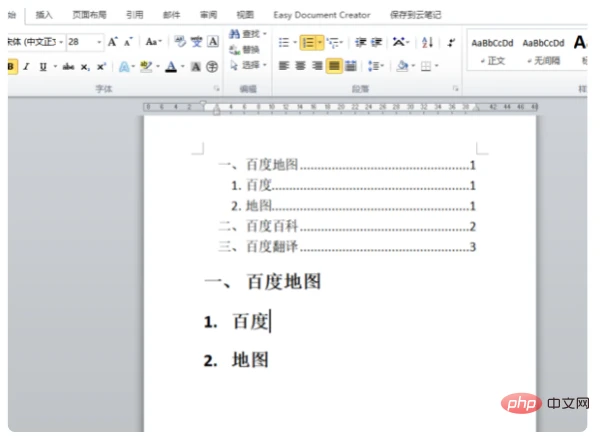Open the highlight color dropdown arrow
Viewport: 600px width, 436px height.
(158, 67)
